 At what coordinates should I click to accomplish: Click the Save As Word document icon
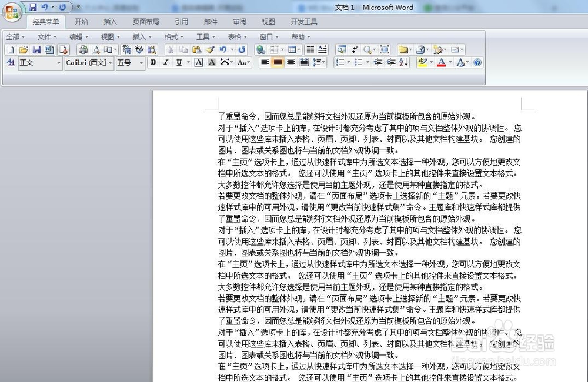pyautogui.click(x=49, y=49)
